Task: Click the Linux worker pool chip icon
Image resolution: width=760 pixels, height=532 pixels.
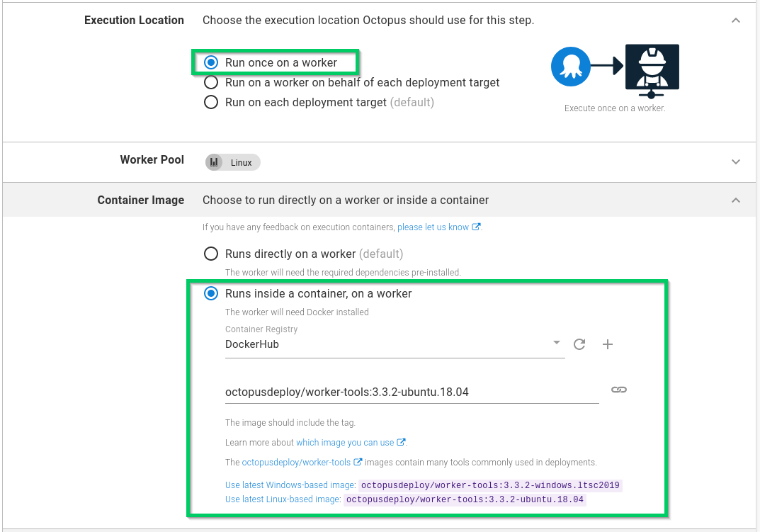Action: [x=214, y=162]
